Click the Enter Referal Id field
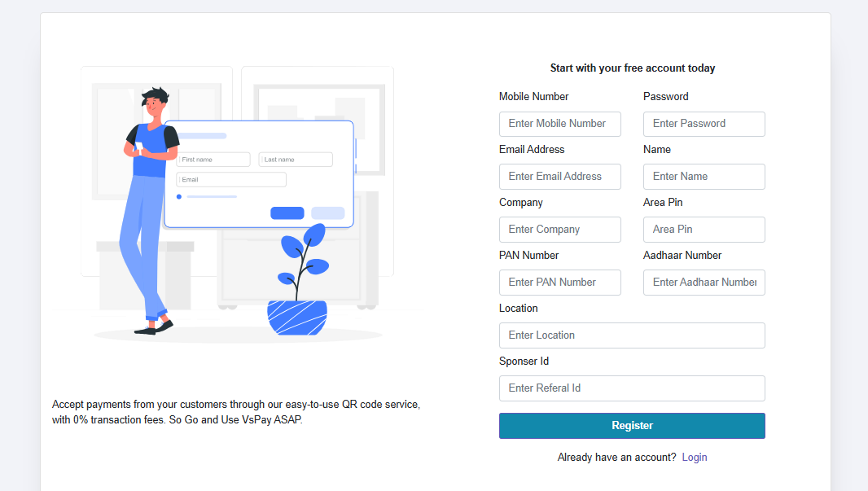The width and height of the screenshot is (868, 491). coord(632,388)
